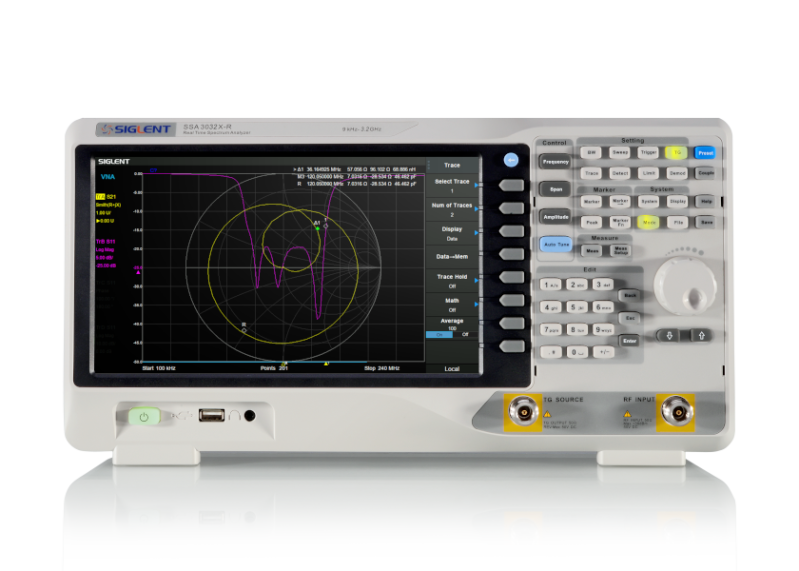Push physical softkey beside Data→Mem

(512, 254)
